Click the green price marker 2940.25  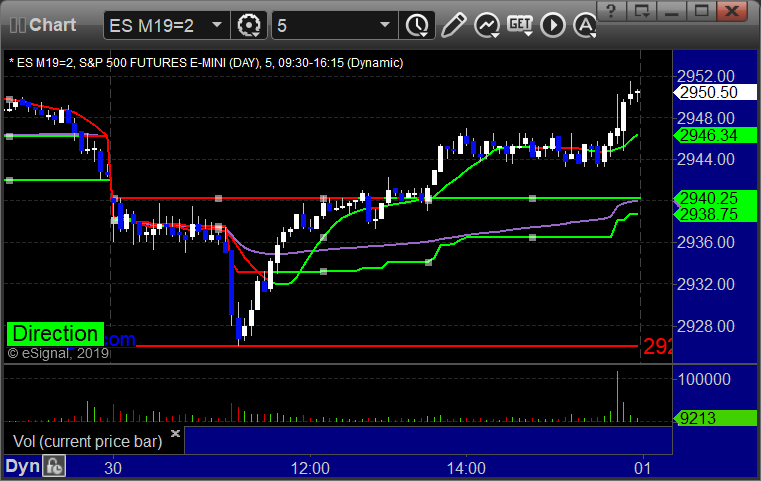(x=715, y=198)
